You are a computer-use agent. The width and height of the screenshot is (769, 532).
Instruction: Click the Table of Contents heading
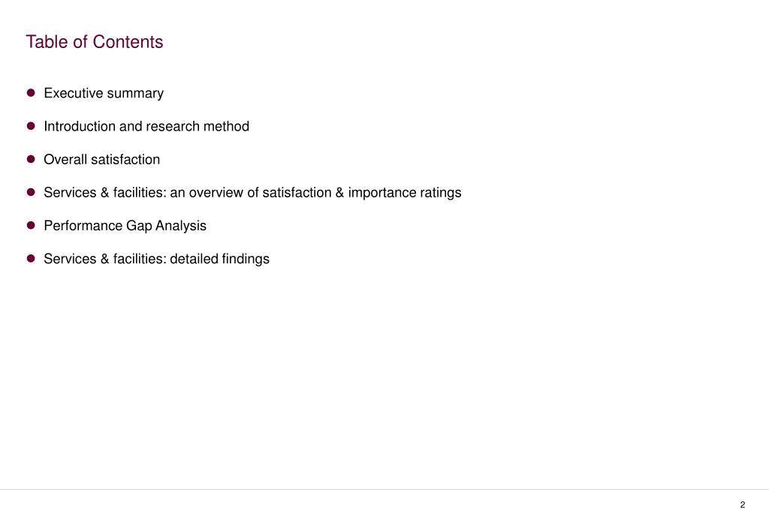click(x=94, y=42)
